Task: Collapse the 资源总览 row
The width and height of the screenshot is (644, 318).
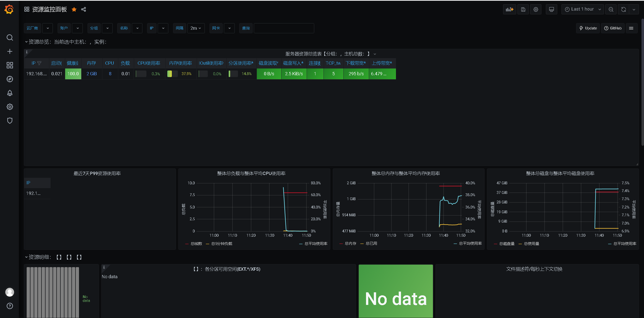Action: point(66,42)
